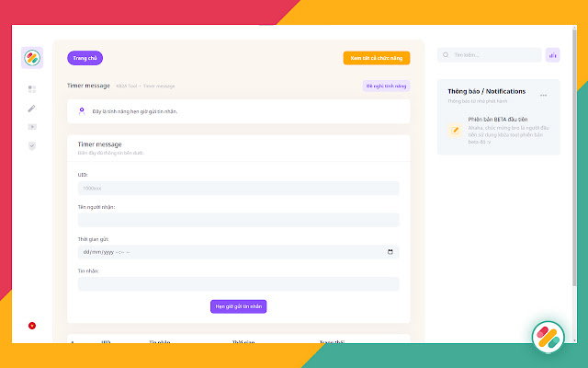Click the Tin nhắn: field label
Screen dimensions: 588x368
(88, 270)
